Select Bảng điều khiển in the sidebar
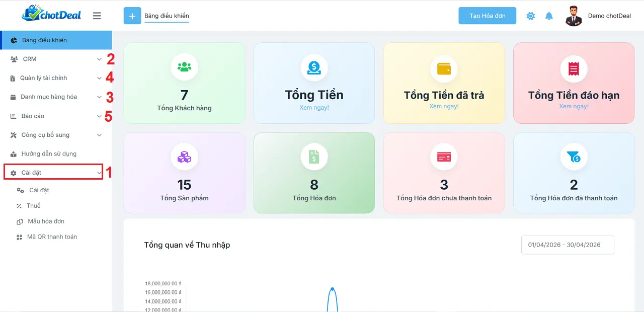 pyautogui.click(x=45, y=40)
